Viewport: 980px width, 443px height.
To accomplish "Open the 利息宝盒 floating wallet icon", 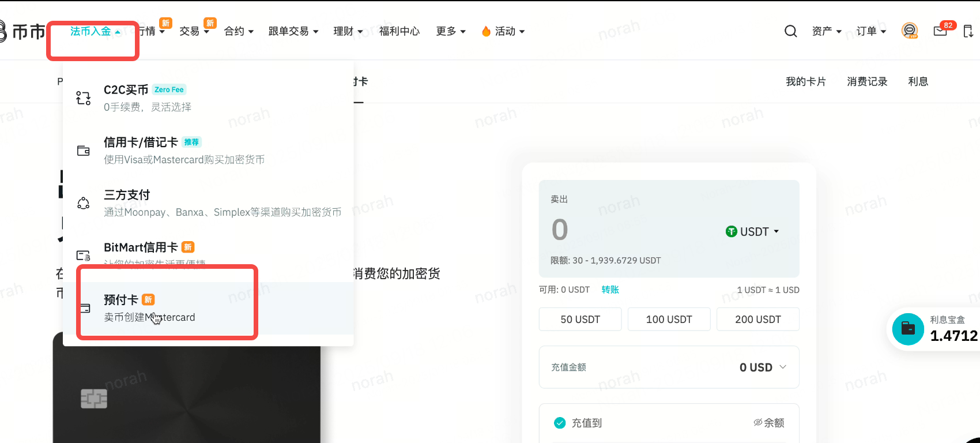I will 908,329.
